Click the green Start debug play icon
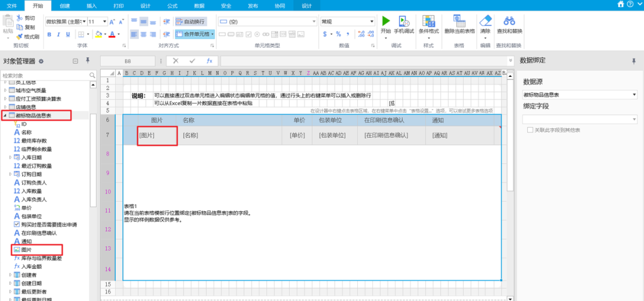 coord(385,21)
